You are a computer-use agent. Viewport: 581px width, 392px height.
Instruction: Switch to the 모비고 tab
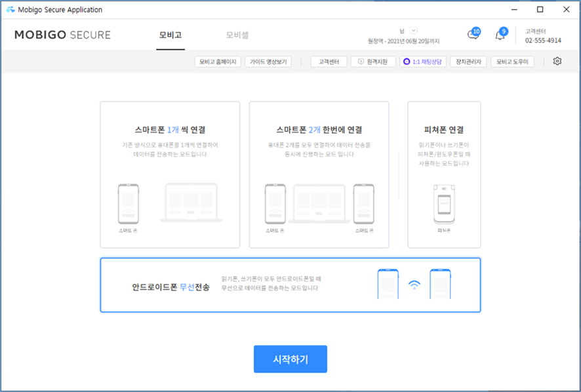coord(170,35)
